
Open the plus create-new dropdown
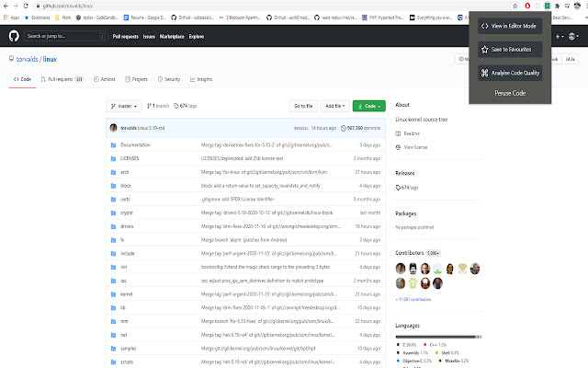(x=560, y=37)
